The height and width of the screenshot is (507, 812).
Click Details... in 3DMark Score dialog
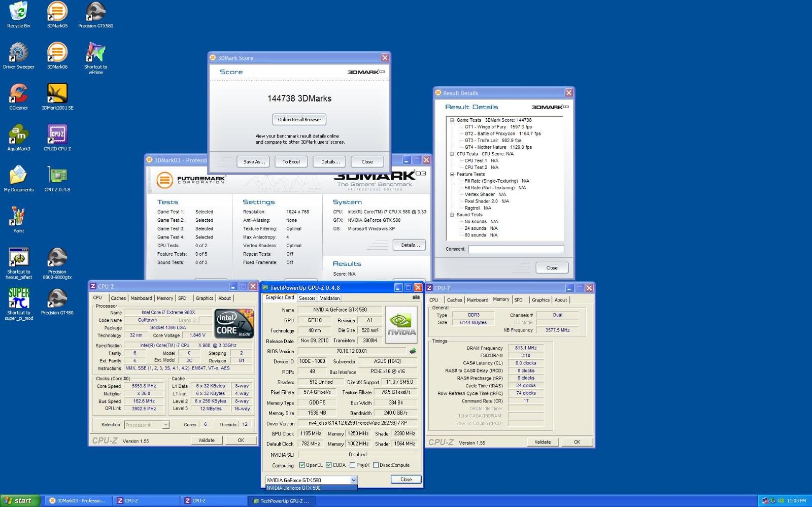[x=330, y=162]
